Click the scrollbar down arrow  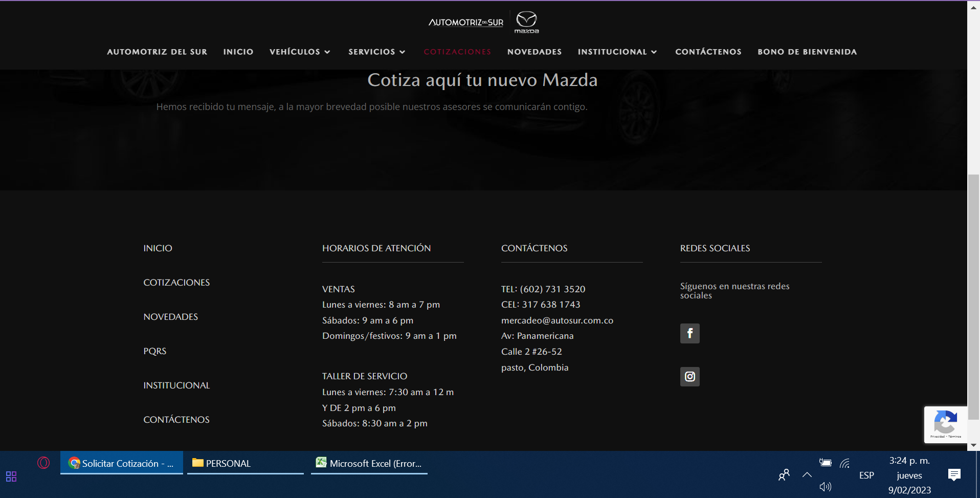(x=974, y=445)
